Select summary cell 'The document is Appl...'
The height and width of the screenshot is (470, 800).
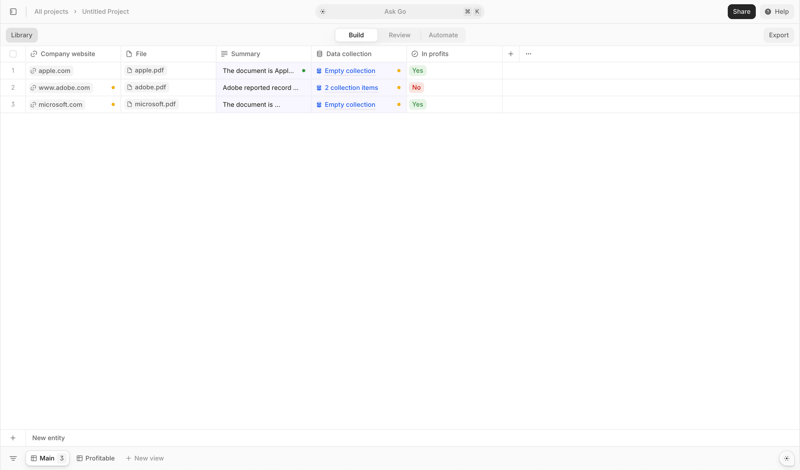(264, 70)
